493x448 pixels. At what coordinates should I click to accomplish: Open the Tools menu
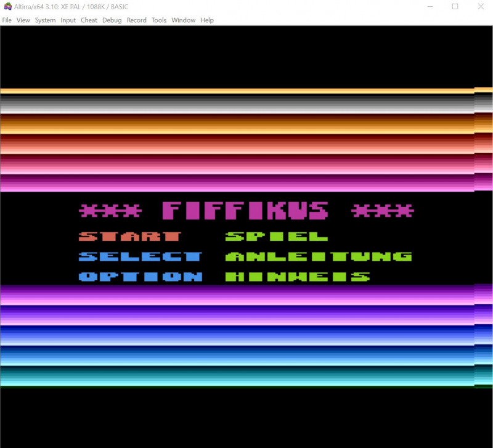(x=158, y=20)
